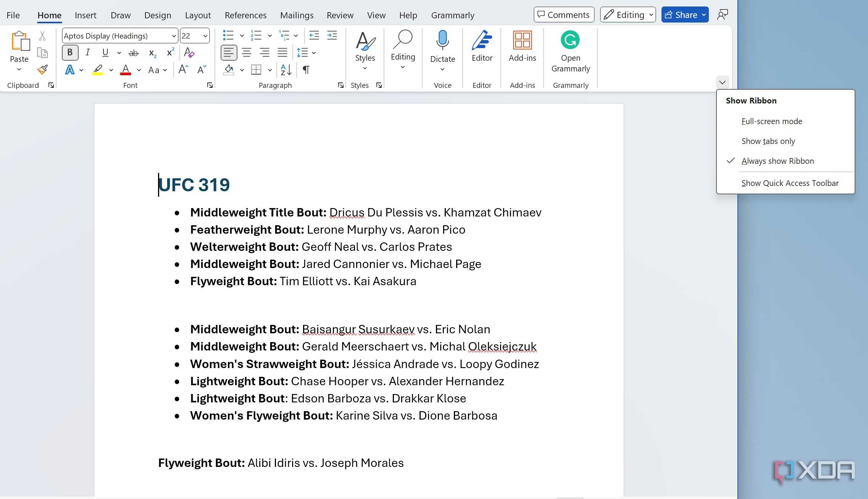Open the font name dropdown
Image resolution: width=868 pixels, height=499 pixels.
click(x=174, y=36)
